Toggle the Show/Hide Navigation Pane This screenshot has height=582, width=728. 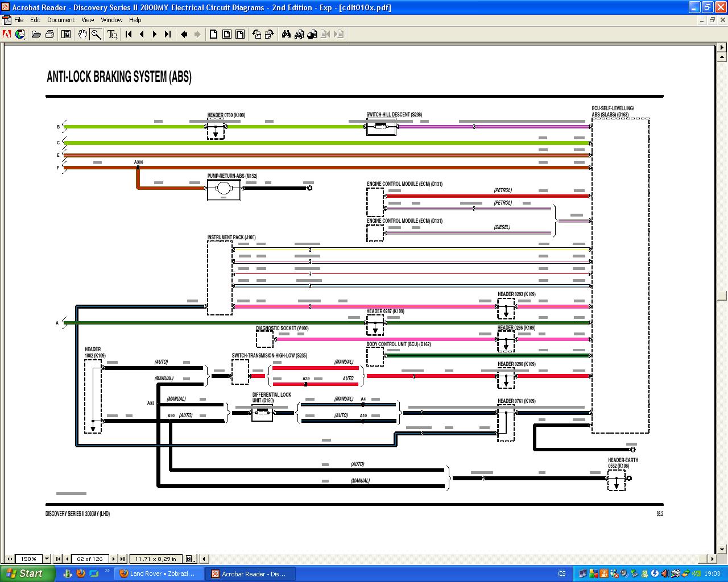coord(66,35)
